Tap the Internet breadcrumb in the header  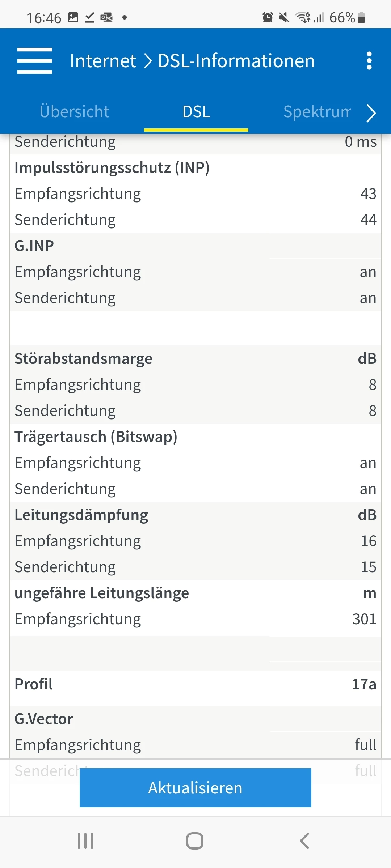103,61
